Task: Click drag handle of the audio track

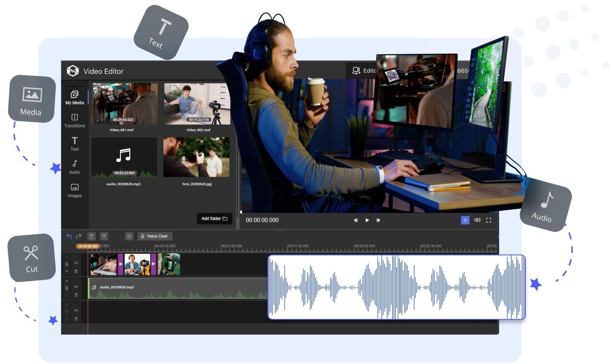Action: pyautogui.click(x=66, y=288)
